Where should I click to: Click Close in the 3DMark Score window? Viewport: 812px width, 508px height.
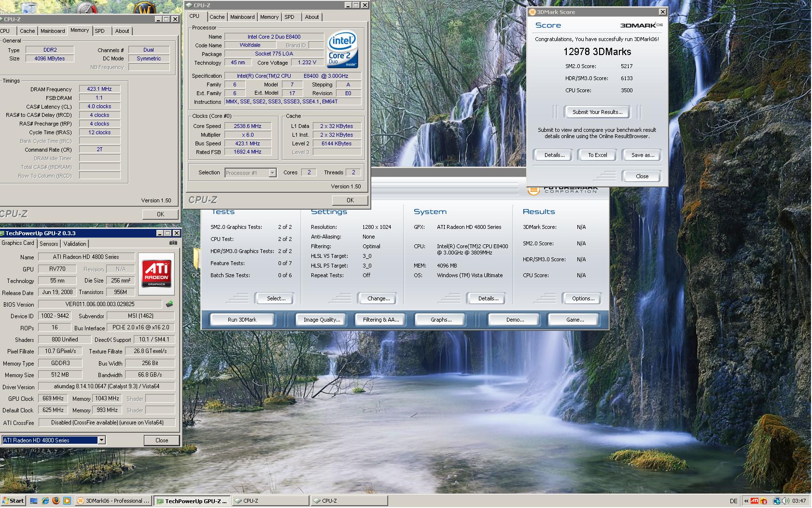click(642, 176)
